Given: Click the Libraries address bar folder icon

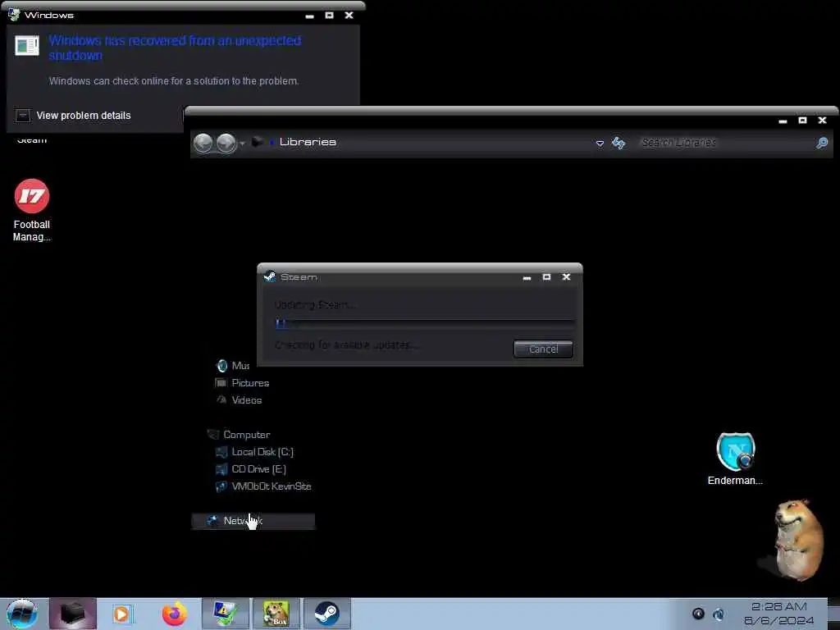Looking at the screenshot, I should tap(258, 142).
